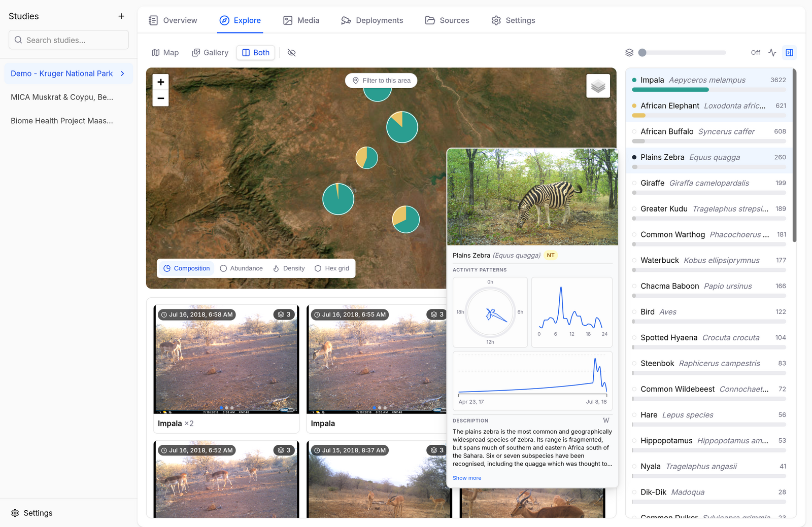The image size is (812, 527).
Task: Switch to Gallery view
Action: tap(210, 53)
